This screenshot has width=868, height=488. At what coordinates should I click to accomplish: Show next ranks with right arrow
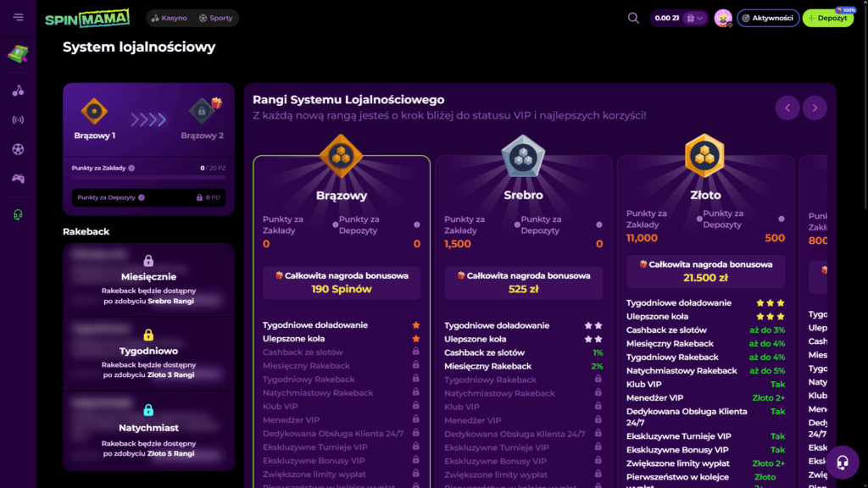(815, 108)
